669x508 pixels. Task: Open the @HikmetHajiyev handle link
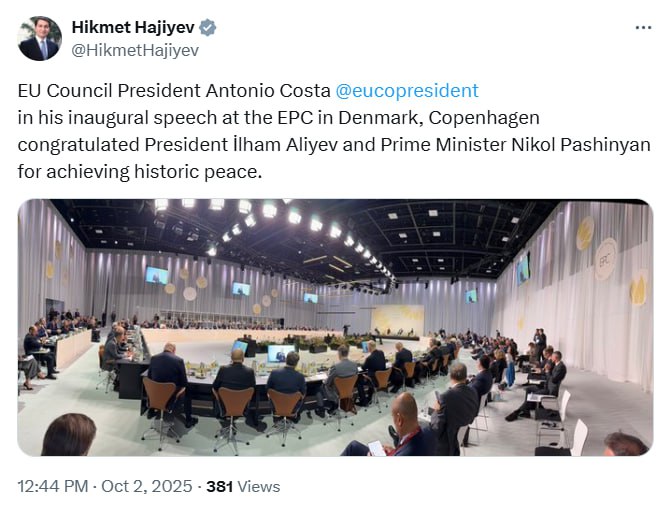[x=136, y=50]
